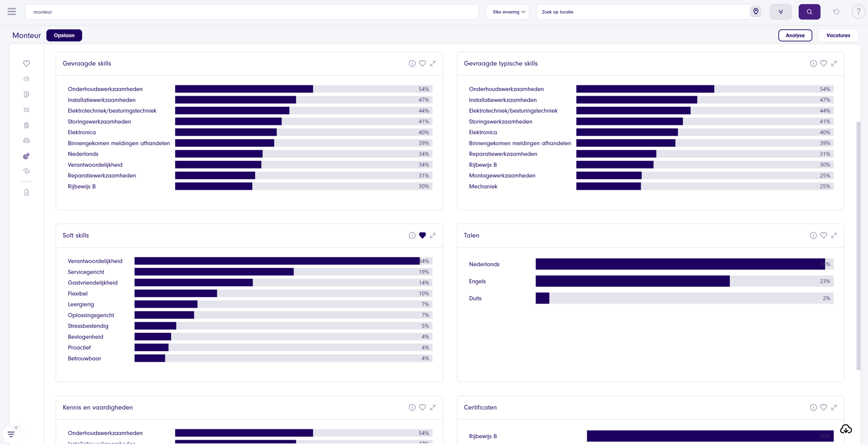Switch to the Vacatures tab

tap(838, 35)
